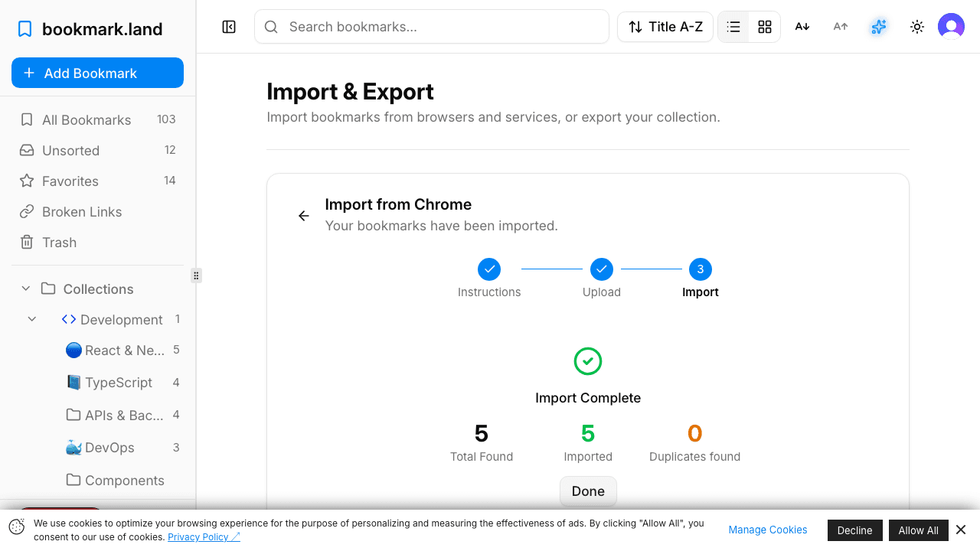Collapse the Collections tree
The width and height of the screenshot is (980, 551).
(26, 289)
